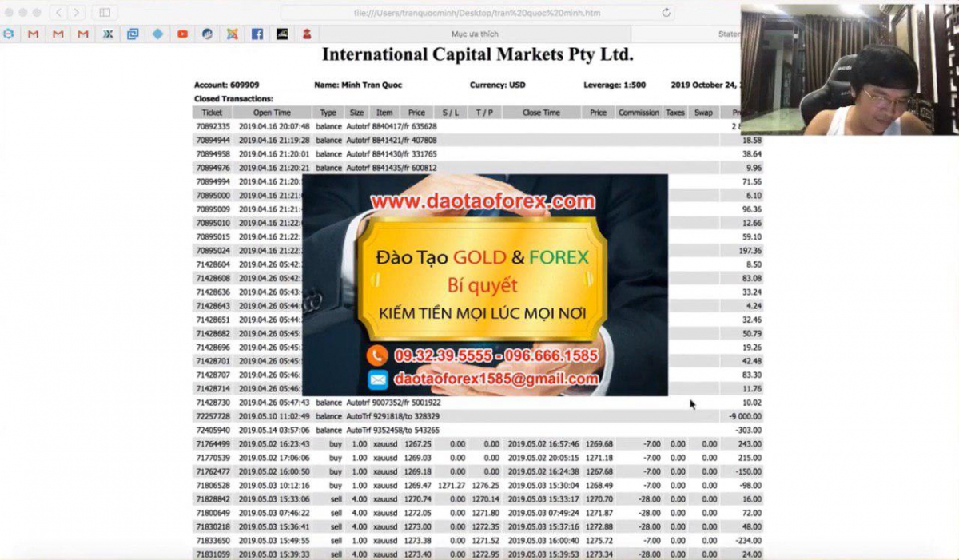The width and height of the screenshot is (959, 560).
Task: Click the close price 1271.18
Action: click(599, 459)
